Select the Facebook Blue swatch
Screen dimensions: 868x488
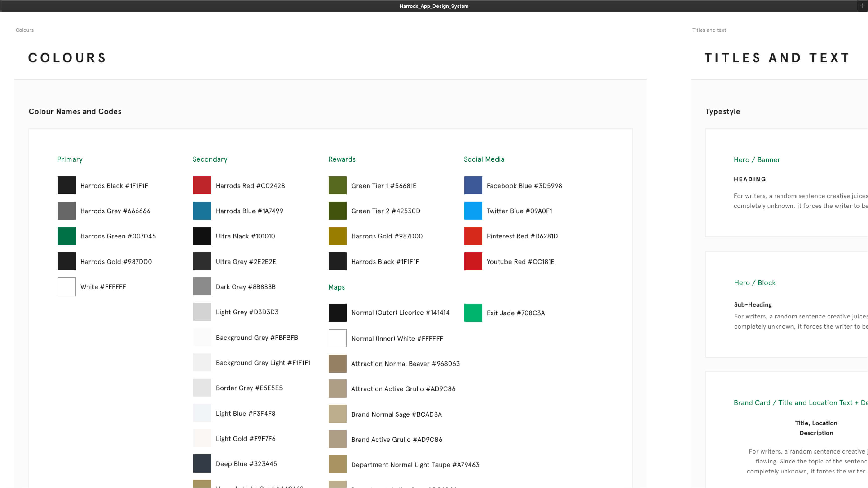(473, 185)
